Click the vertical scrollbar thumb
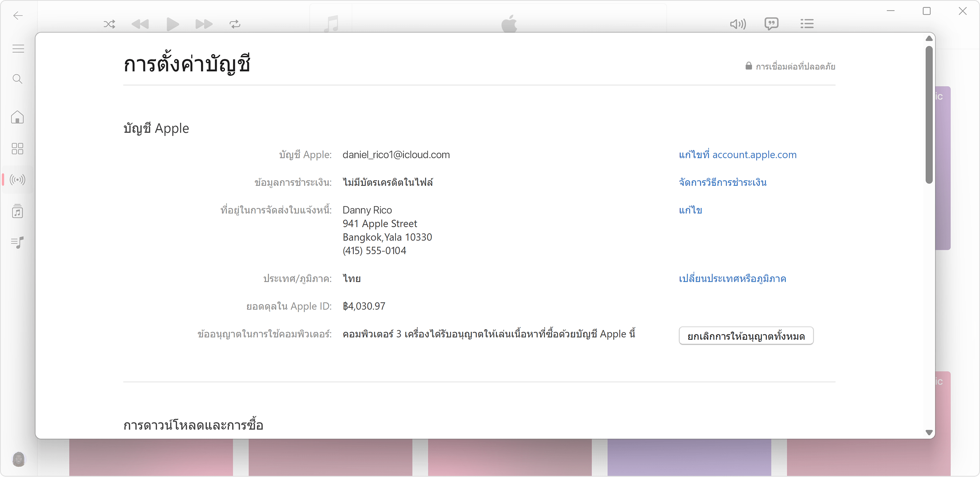The image size is (980, 477). (929, 114)
